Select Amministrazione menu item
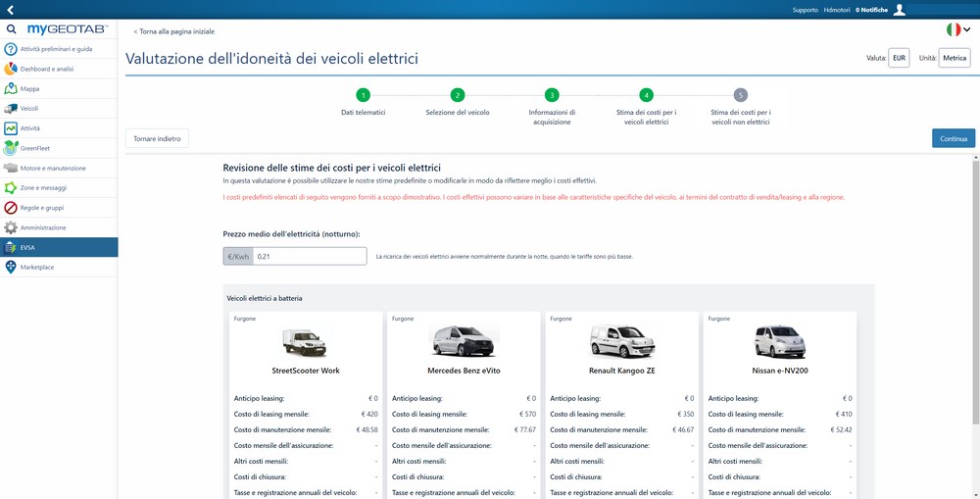 pyautogui.click(x=59, y=227)
